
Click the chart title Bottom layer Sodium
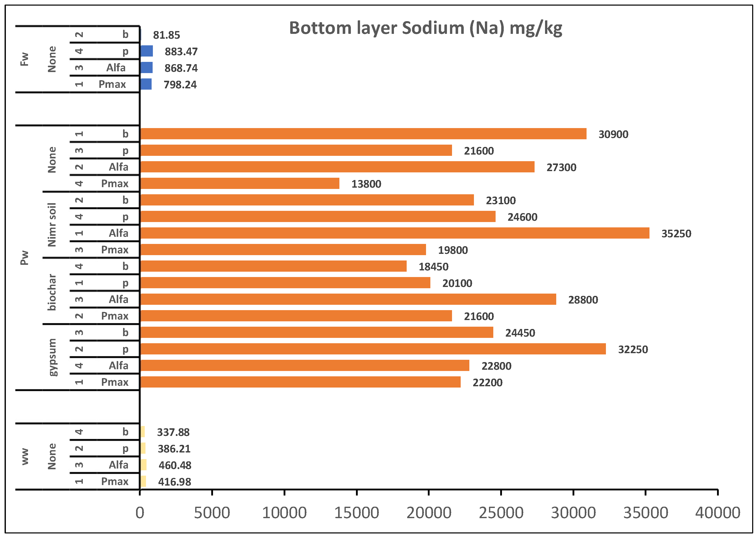(x=426, y=28)
